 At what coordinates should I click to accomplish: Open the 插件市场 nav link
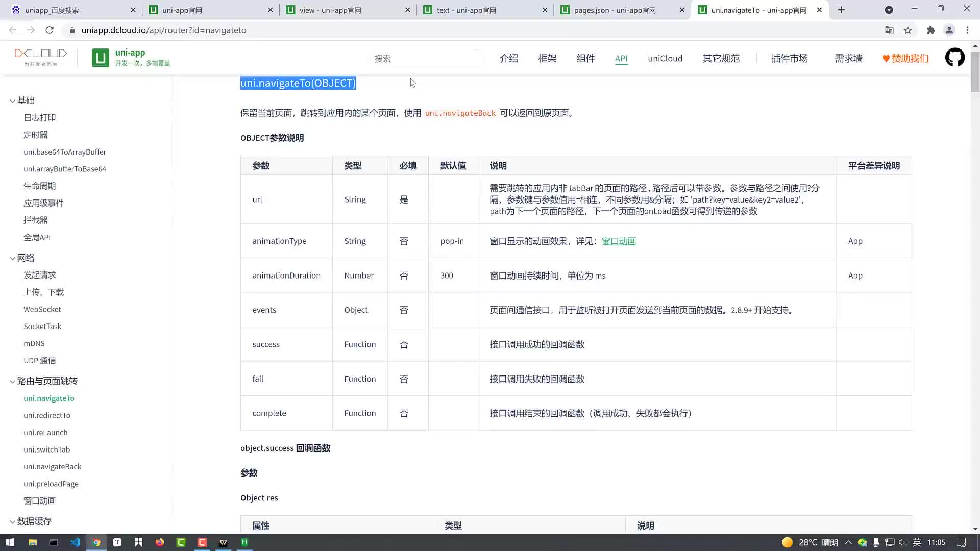(789, 58)
